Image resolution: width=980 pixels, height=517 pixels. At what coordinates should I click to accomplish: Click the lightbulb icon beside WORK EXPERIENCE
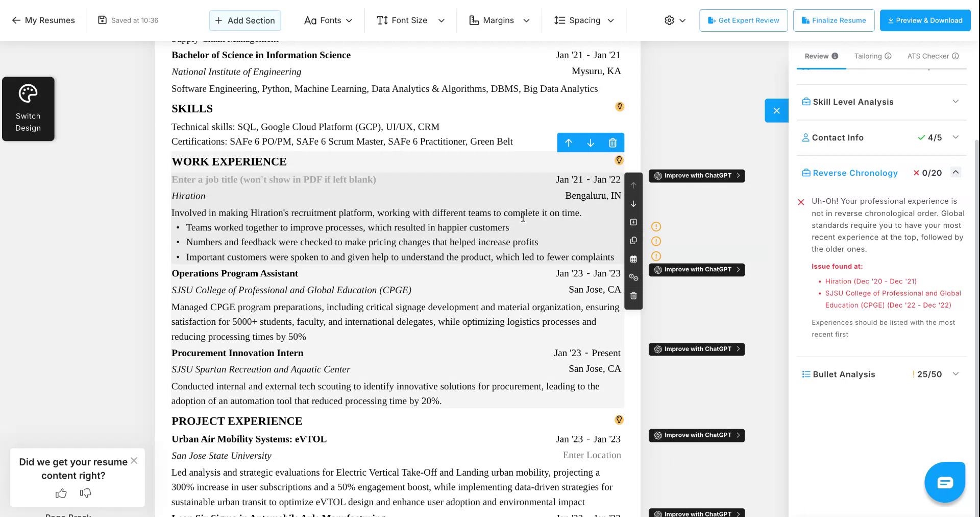(619, 160)
